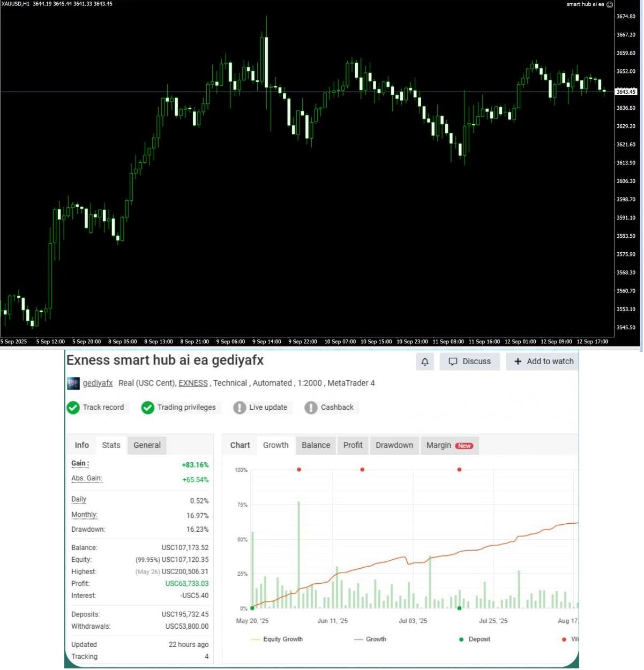
Task: Click the USC53,800.00 withdrawals value
Action: click(x=187, y=627)
